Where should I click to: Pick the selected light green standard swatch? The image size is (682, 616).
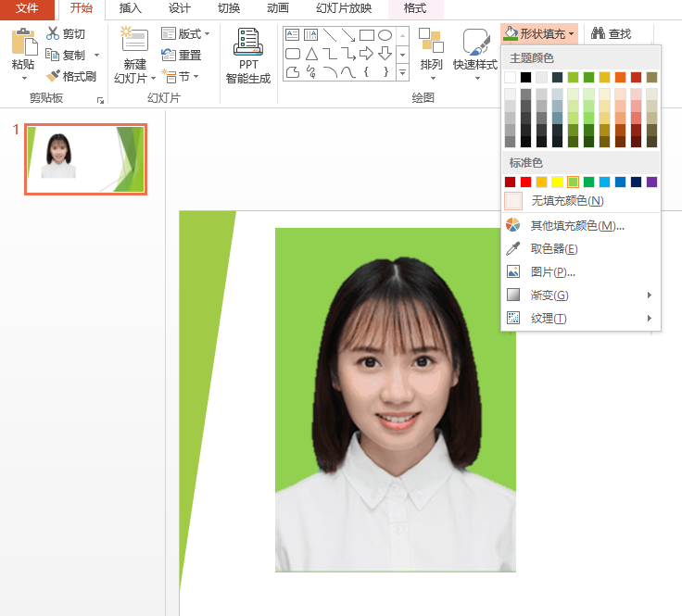click(573, 182)
